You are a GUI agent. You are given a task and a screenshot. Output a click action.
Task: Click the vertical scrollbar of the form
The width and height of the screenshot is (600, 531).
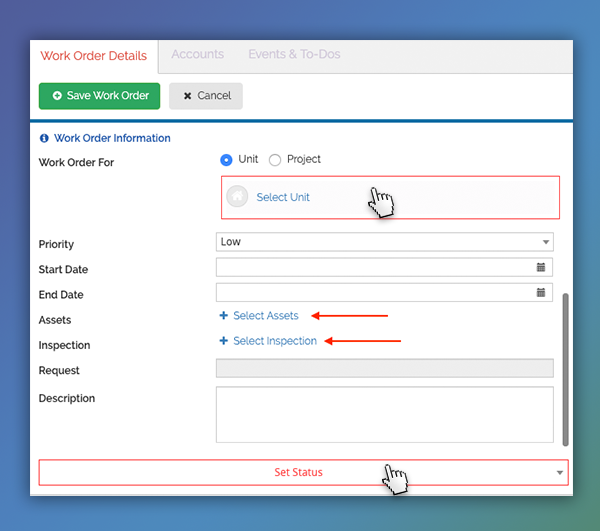[x=565, y=370]
